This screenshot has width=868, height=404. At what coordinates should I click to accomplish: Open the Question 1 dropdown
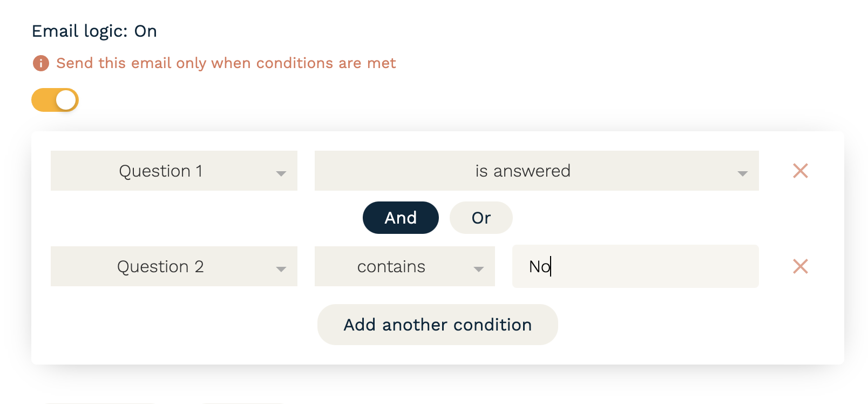click(x=173, y=171)
